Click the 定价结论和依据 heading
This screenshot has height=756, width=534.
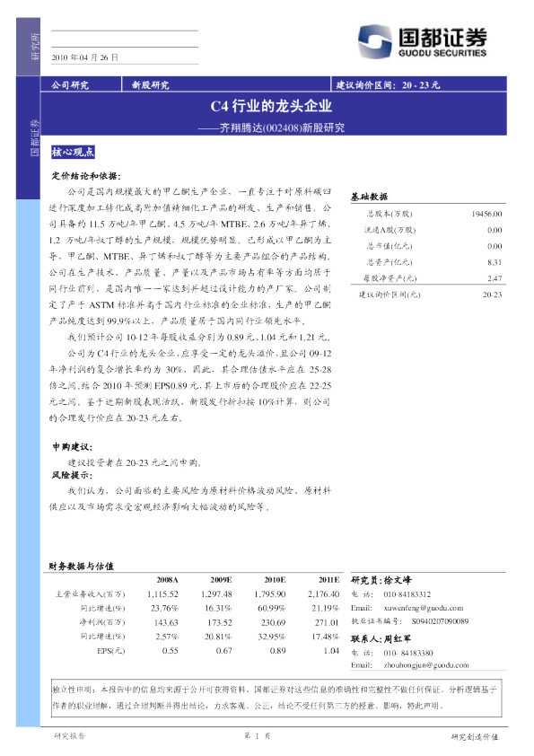(x=86, y=176)
